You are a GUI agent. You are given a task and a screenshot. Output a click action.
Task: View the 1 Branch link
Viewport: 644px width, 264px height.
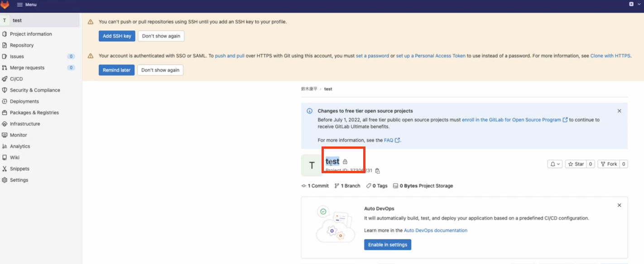pos(347,186)
